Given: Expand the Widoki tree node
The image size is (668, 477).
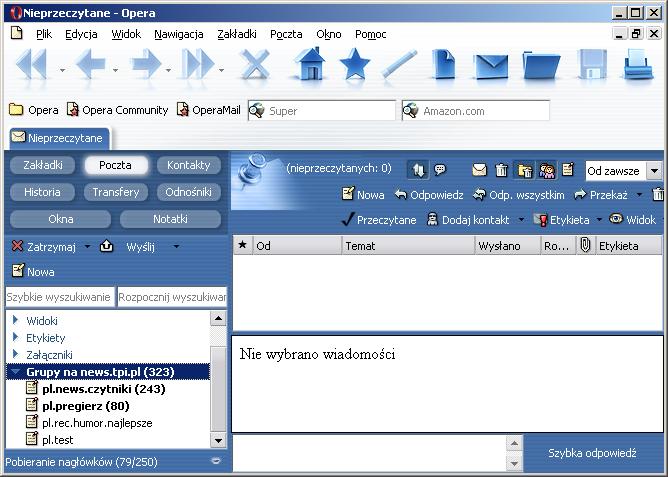Looking at the screenshot, I should [x=16, y=321].
